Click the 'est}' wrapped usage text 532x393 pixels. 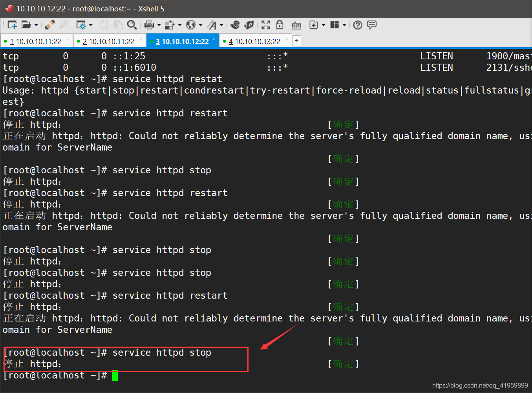click(x=13, y=102)
